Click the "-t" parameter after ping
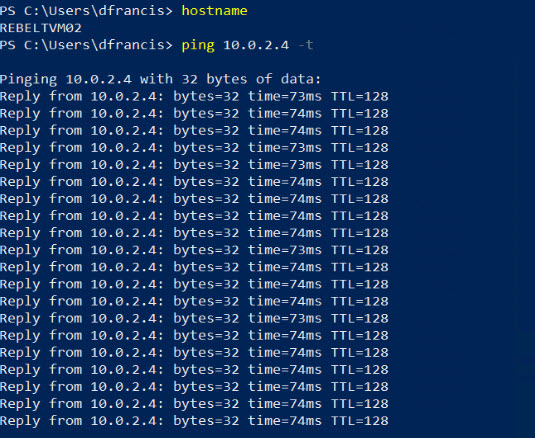The height and width of the screenshot is (438, 535). pyautogui.click(x=306, y=45)
